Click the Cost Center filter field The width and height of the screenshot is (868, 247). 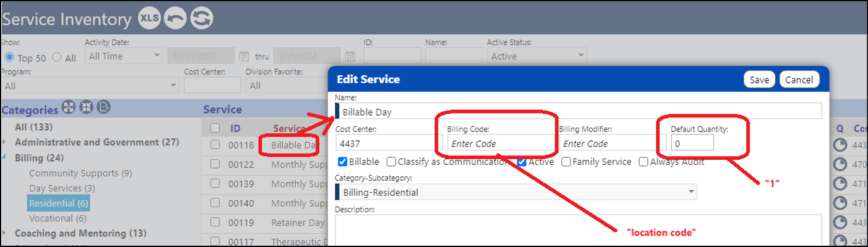pyautogui.click(x=212, y=85)
